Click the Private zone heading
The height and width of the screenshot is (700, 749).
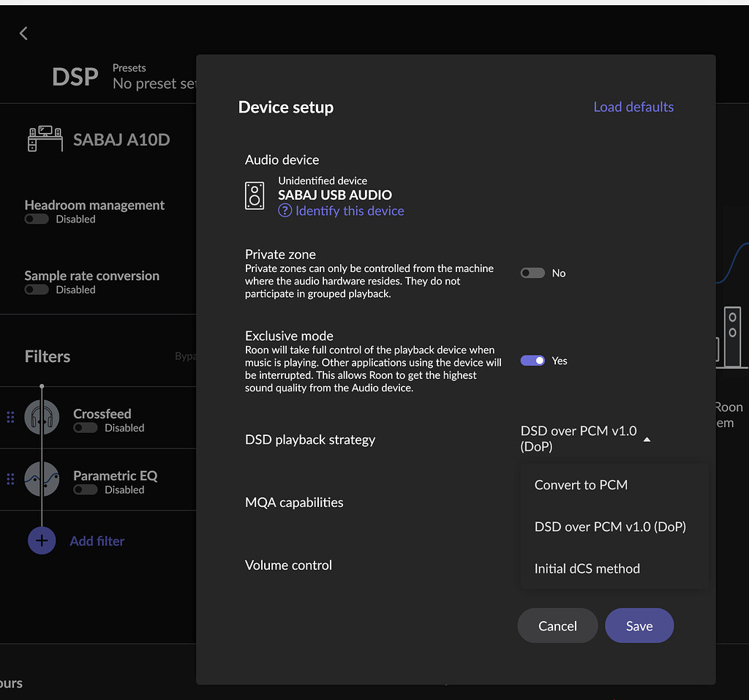click(280, 255)
